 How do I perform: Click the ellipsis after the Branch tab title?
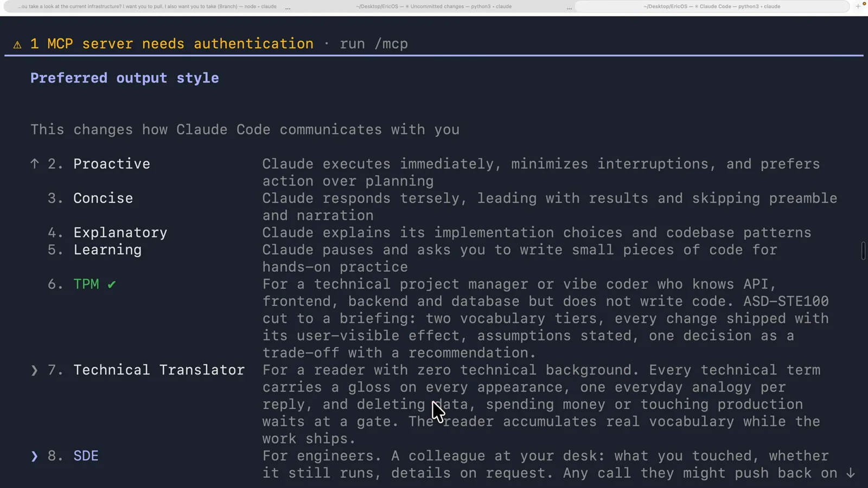point(288,8)
